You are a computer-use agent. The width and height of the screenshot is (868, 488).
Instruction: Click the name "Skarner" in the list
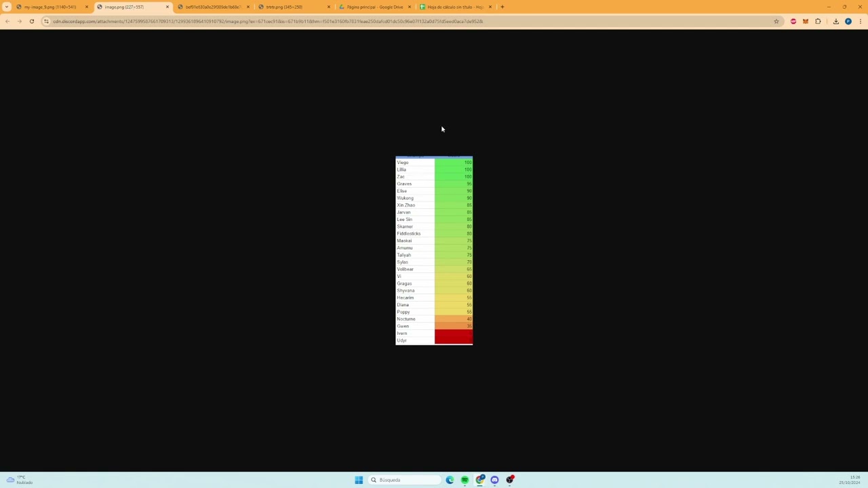pyautogui.click(x=405, y=226)
